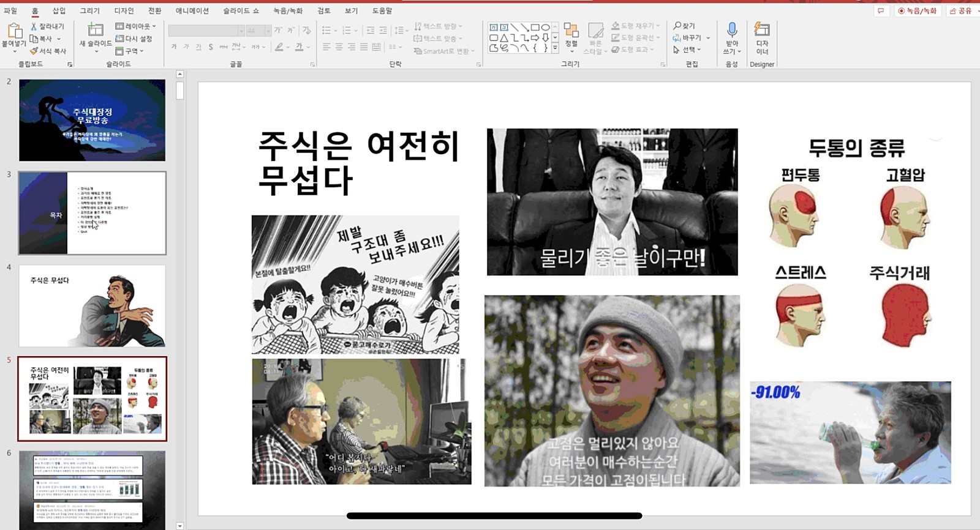Open the Transitions (전환) tab
980x530 pixels.
[x=155, y=10]
